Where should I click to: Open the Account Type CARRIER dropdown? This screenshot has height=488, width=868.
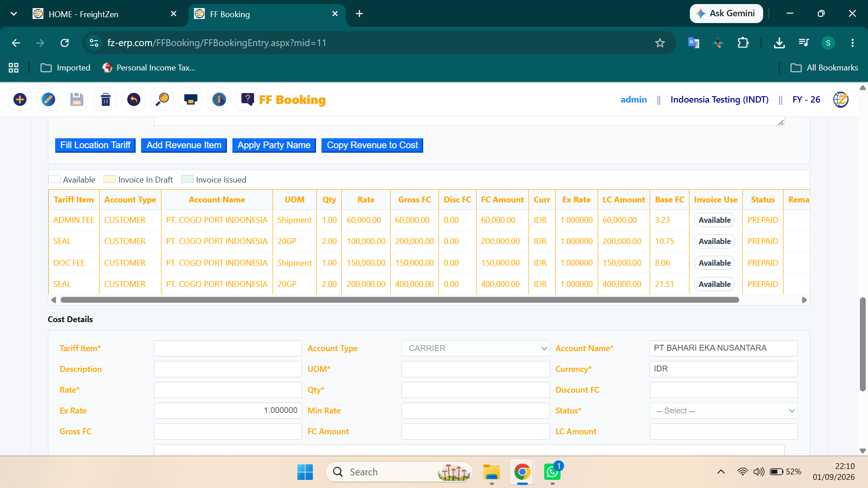[x=476, y=348]
